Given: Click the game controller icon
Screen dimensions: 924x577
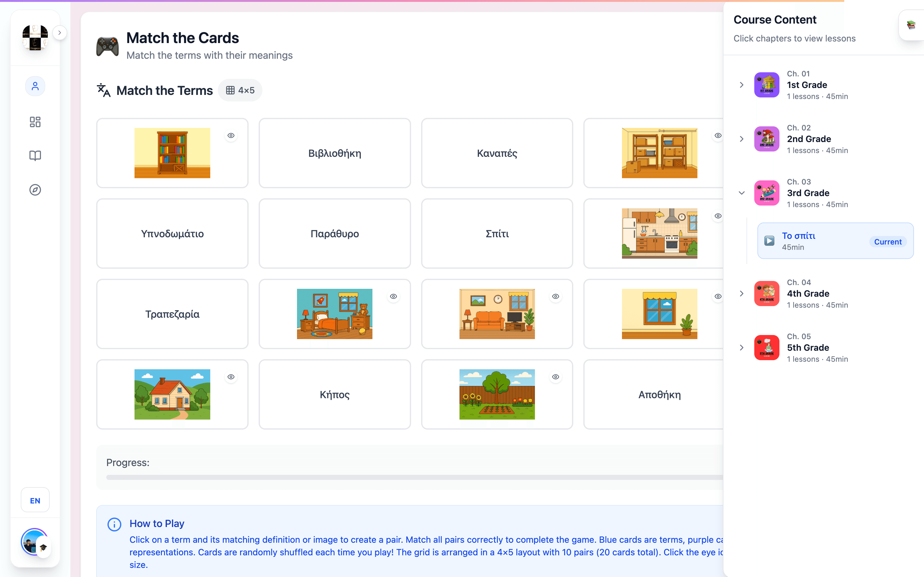Looking at the screenshot, I should click(107, 47).
